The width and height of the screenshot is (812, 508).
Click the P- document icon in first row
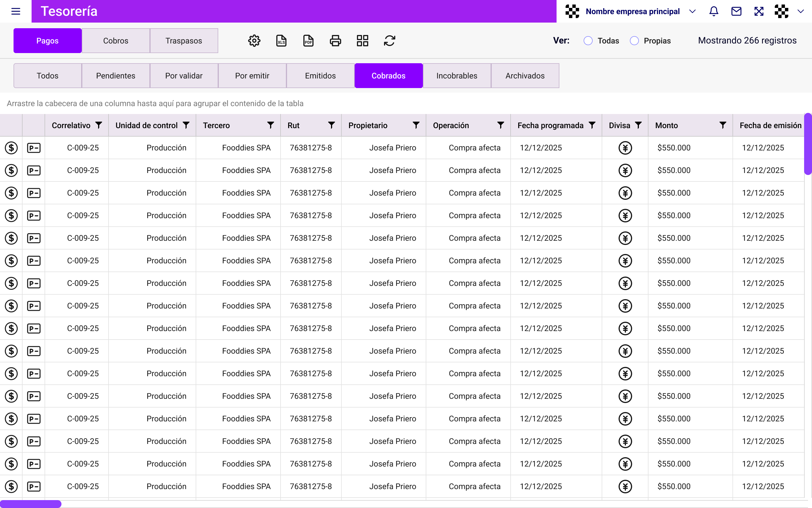pos(34,148)
